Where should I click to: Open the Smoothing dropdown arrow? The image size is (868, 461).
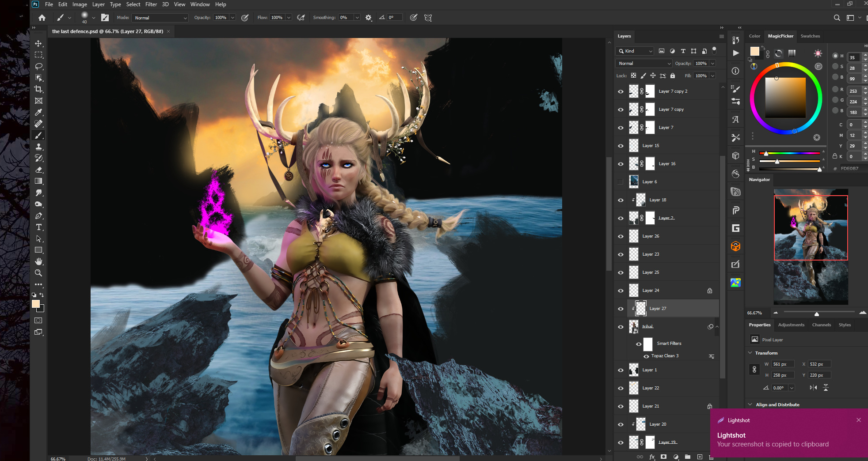[x=357, y=18]
